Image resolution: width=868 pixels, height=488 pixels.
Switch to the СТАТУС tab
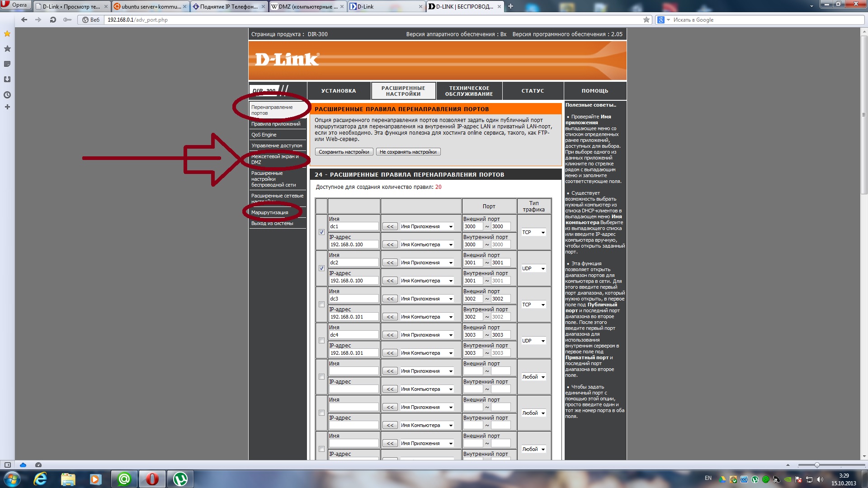(533, 91)
